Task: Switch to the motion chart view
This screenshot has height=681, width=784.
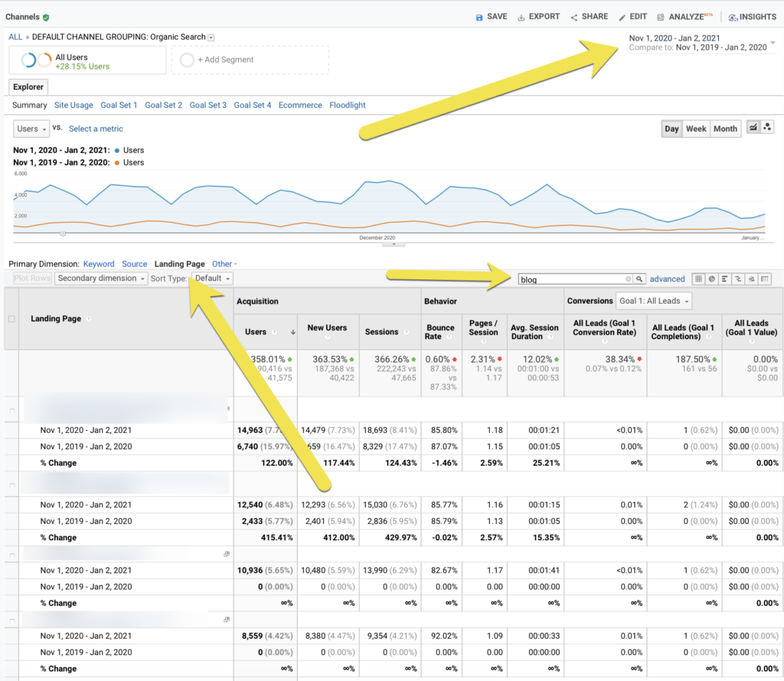Action: pyautogui.click(x=767, y=127)
